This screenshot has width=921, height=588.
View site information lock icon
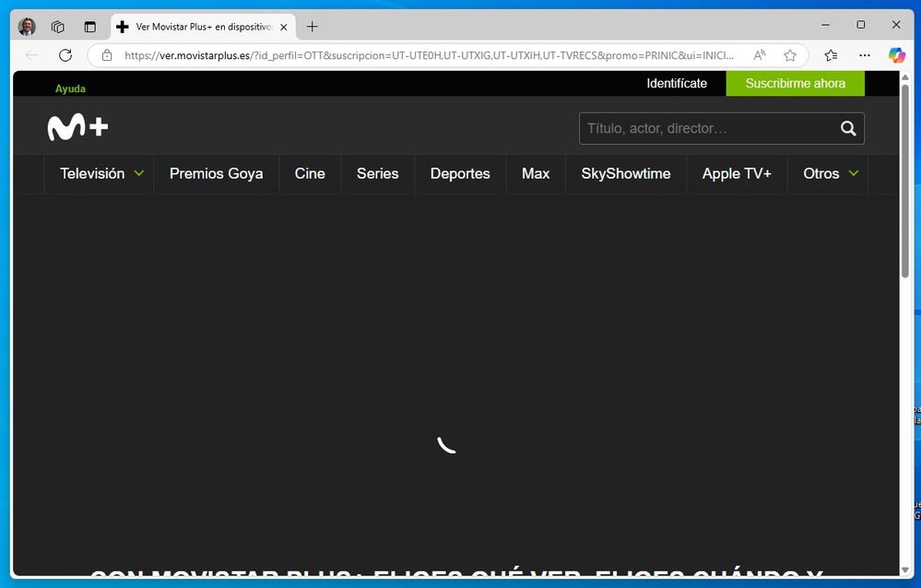pyautogui.click(x=107, y=55)
